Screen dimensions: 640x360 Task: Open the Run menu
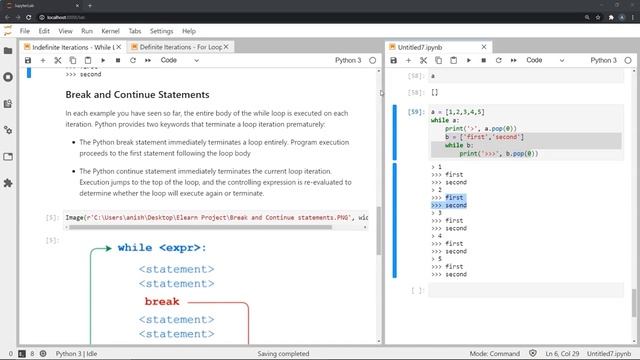pos(87,31)
